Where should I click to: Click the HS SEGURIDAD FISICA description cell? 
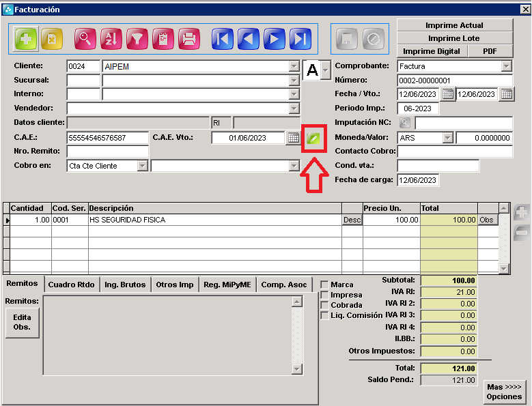[214, 220]
